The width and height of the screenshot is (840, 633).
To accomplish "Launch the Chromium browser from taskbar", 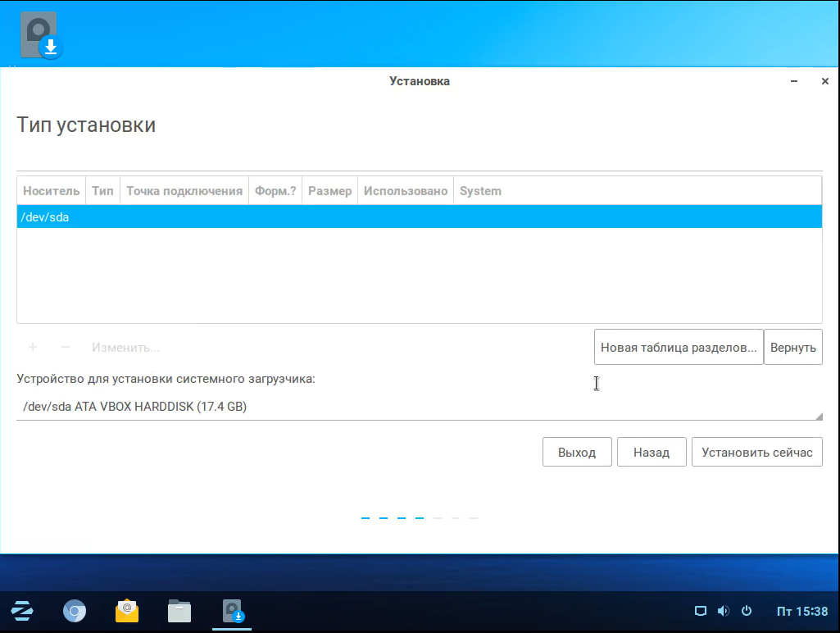I will (75, 611).
